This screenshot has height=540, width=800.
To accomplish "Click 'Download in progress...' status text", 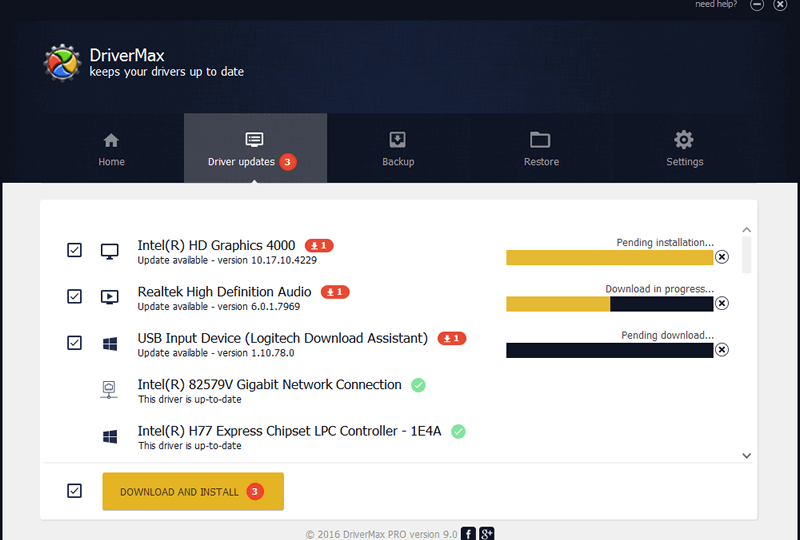I will [x=659, y=289].
